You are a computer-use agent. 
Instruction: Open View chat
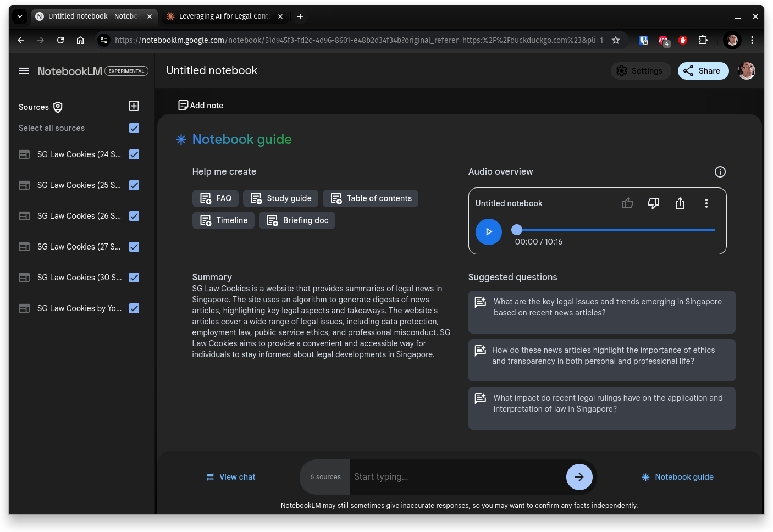pos(231,477)
